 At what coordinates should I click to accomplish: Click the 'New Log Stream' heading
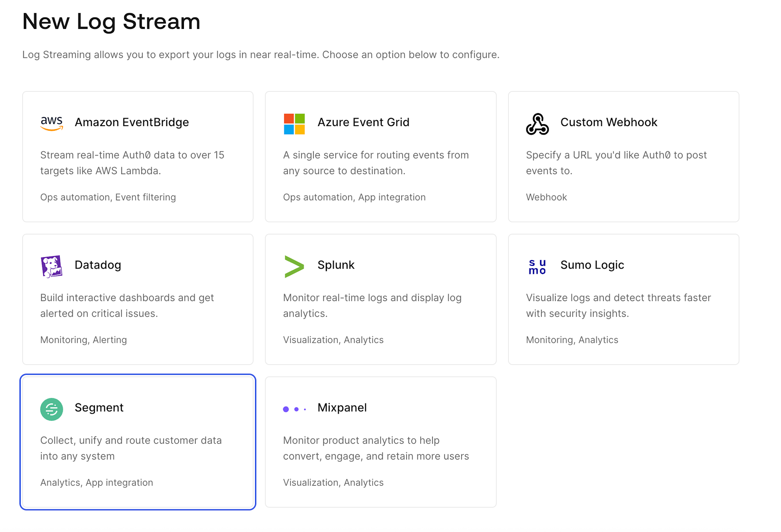[x=111, y=21]
